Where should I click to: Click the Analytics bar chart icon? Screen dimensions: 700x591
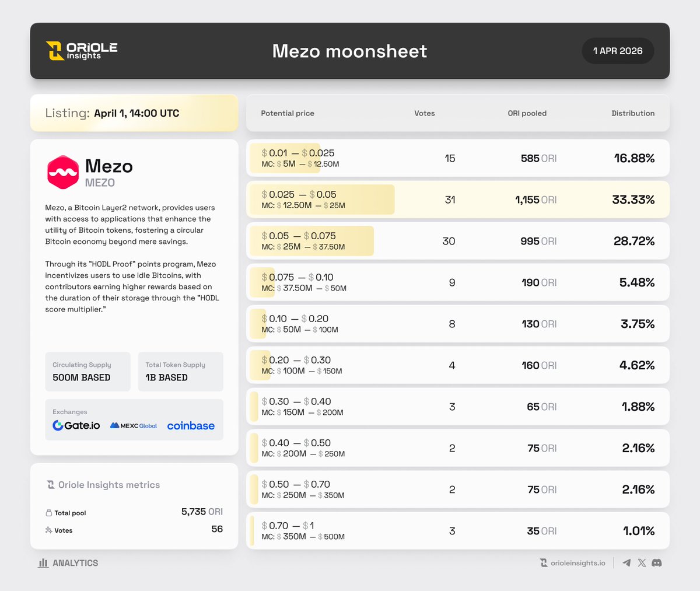[x=43, y=563]
